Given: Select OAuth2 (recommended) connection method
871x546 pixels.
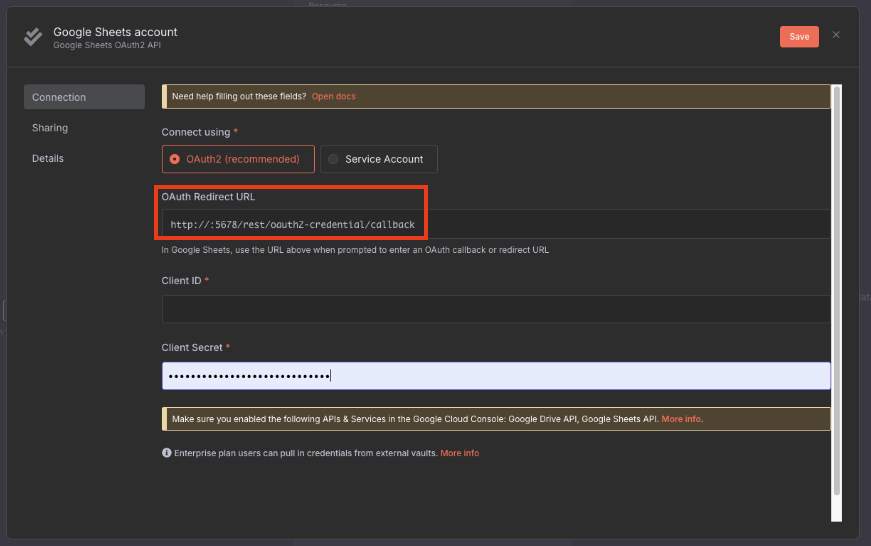Looking at the screenshot, I should (x=238, y=159).
